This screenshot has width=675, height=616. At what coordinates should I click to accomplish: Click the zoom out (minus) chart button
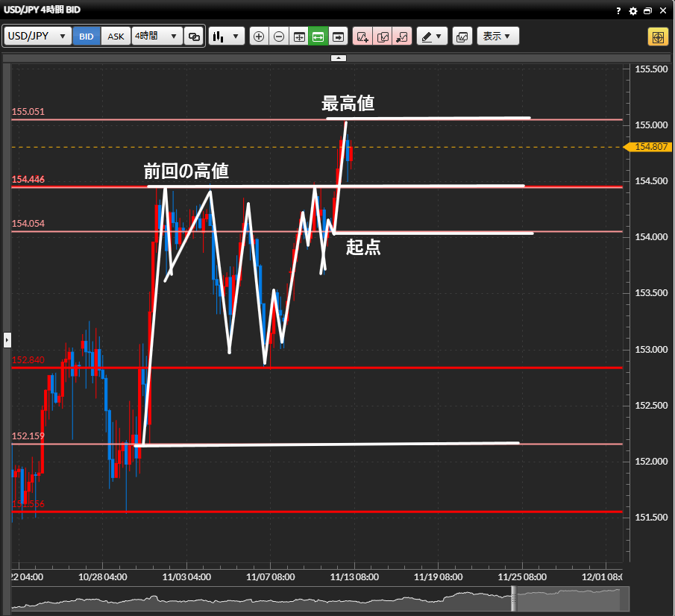279,37
